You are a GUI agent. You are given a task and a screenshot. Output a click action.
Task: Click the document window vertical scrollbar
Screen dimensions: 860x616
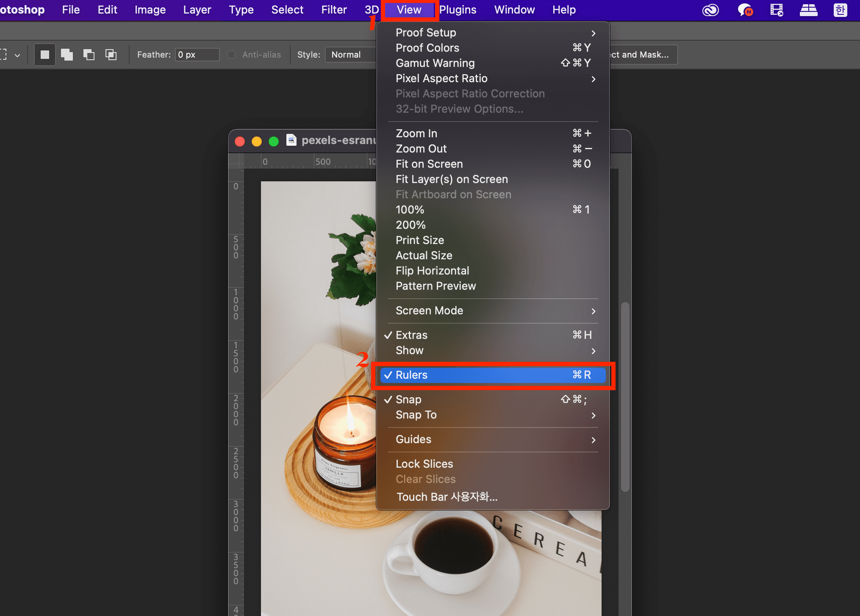[625, 396]
